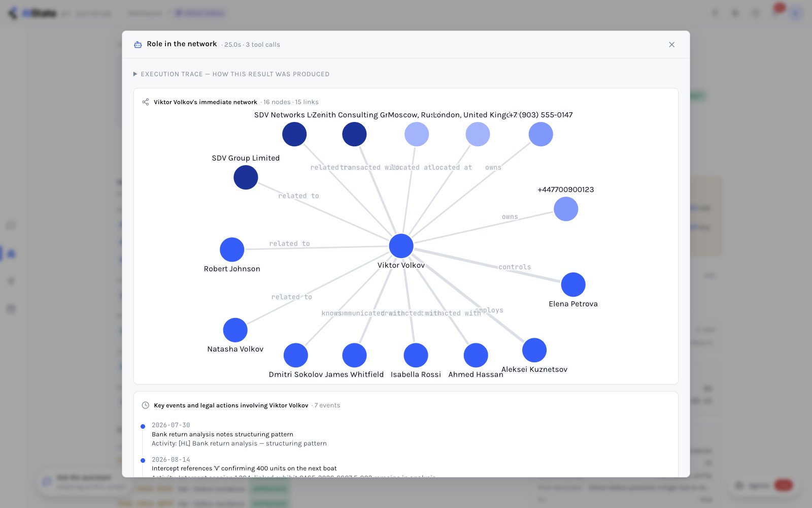The width and height of the screenshot is (812, 508).
Task: Select the London, United Kingdom node
Action: click(x=478, y=135)
